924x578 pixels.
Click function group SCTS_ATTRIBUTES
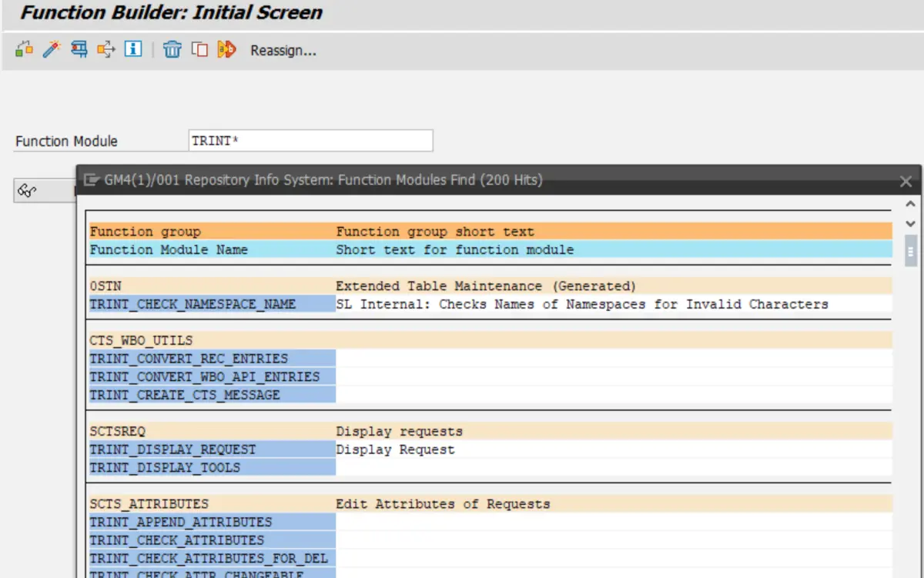149,504
